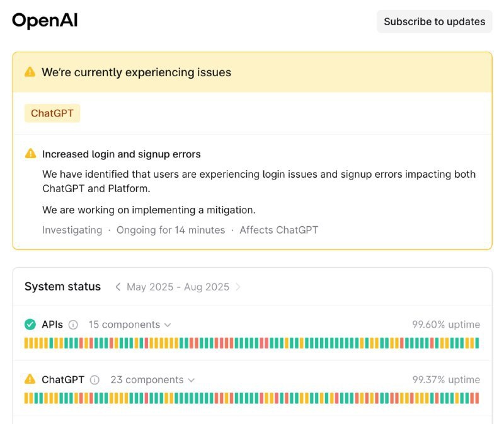Screen dimensions: 504x424
Task: Click the warning icon in the issues banner
Action: (30, 72)
